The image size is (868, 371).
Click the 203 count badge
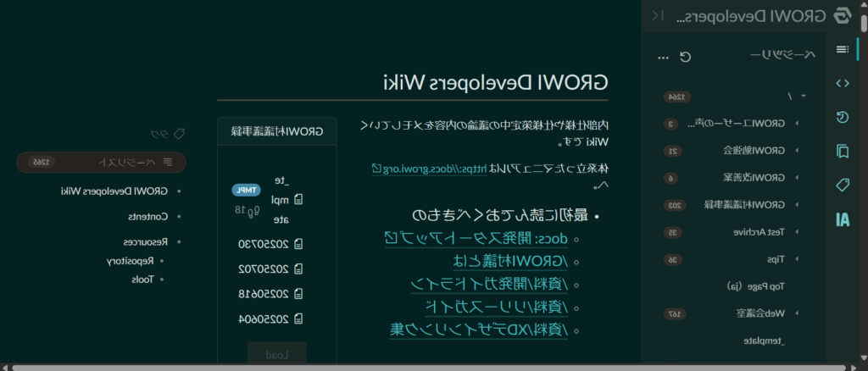[674, 205]
